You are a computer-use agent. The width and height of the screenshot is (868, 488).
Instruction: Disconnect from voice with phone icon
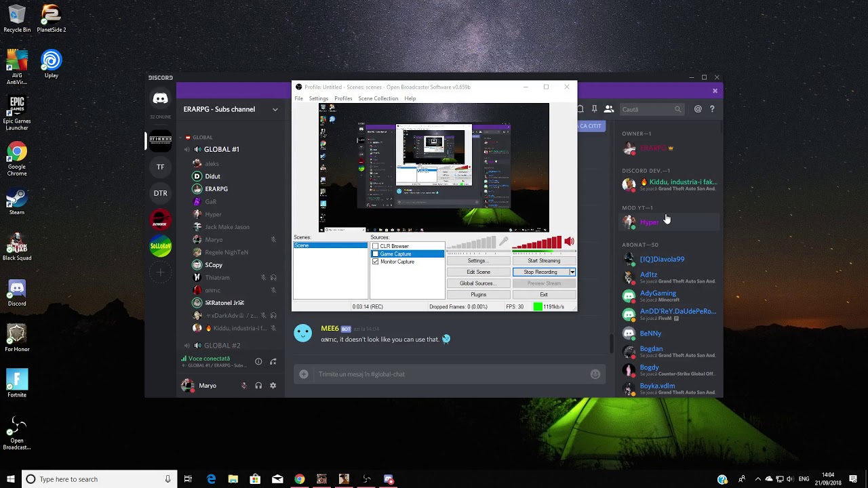[273, 362]
